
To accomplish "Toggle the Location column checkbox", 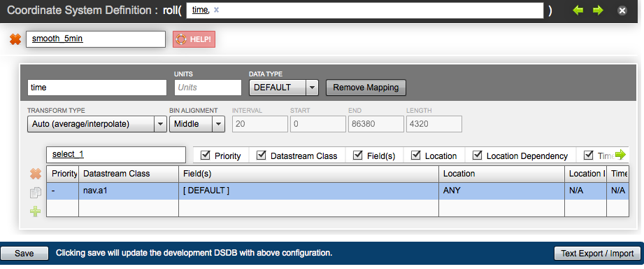I will coord(415,155).
